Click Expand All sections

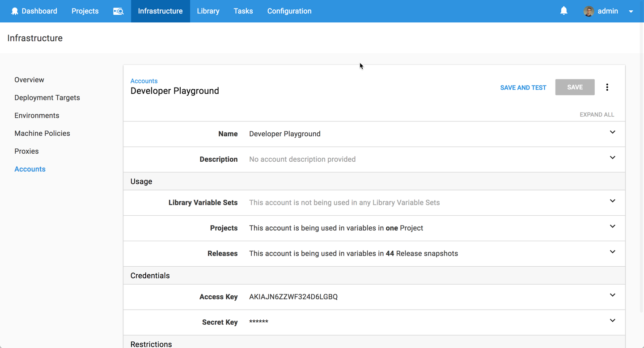pyautogui.click(x=597, y=115)
